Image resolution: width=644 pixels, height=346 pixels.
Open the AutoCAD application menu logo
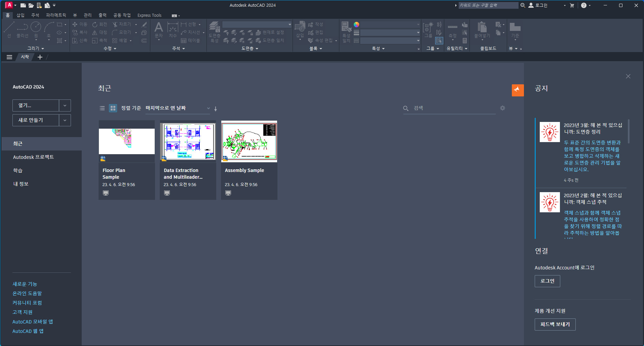tap(9, 5)
